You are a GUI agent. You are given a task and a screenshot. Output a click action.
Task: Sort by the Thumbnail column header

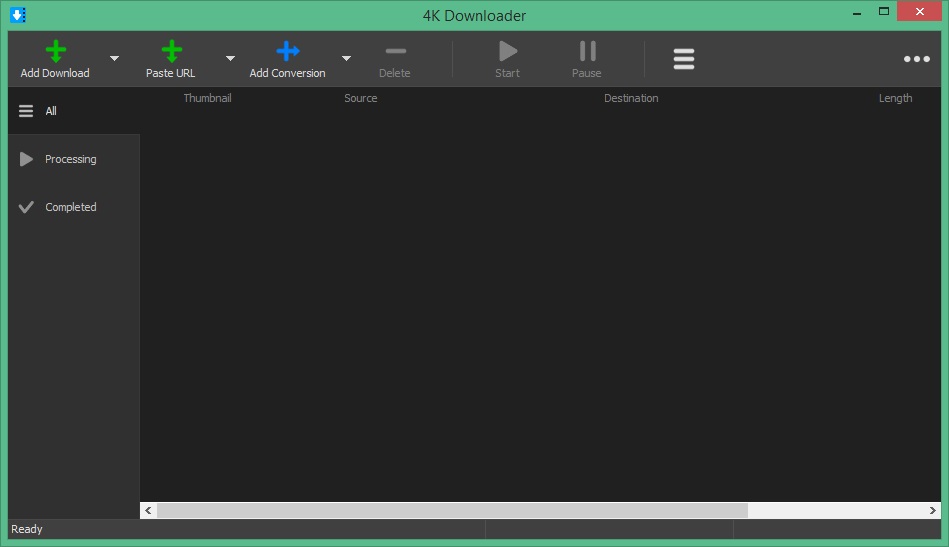208,98
